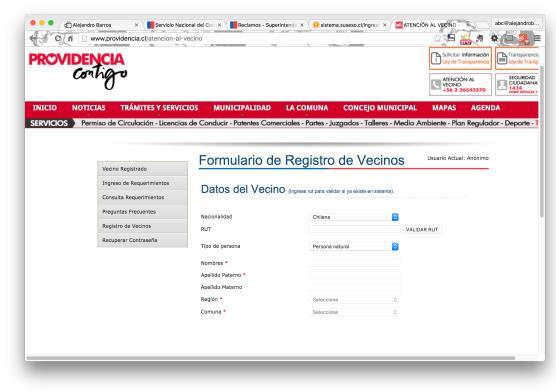Open MUNICIPALIDAD menu item

242,108
